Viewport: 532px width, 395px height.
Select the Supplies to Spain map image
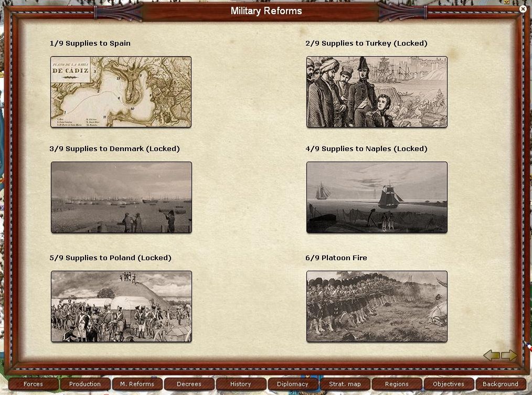pos(121,92)
